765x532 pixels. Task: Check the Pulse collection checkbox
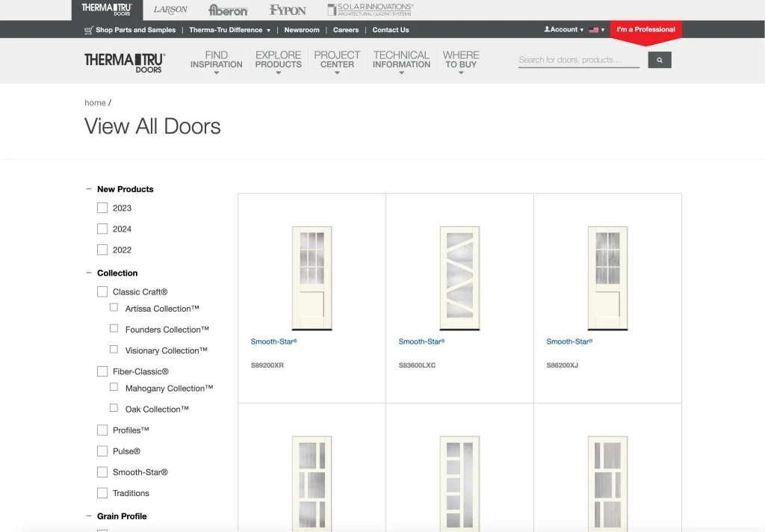102,451
